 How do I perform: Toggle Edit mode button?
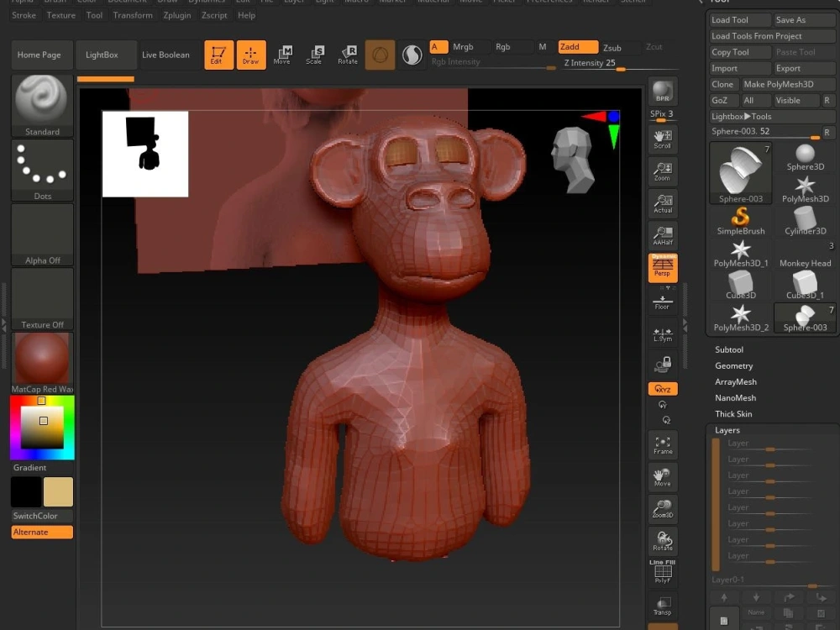tap(218, 55)
